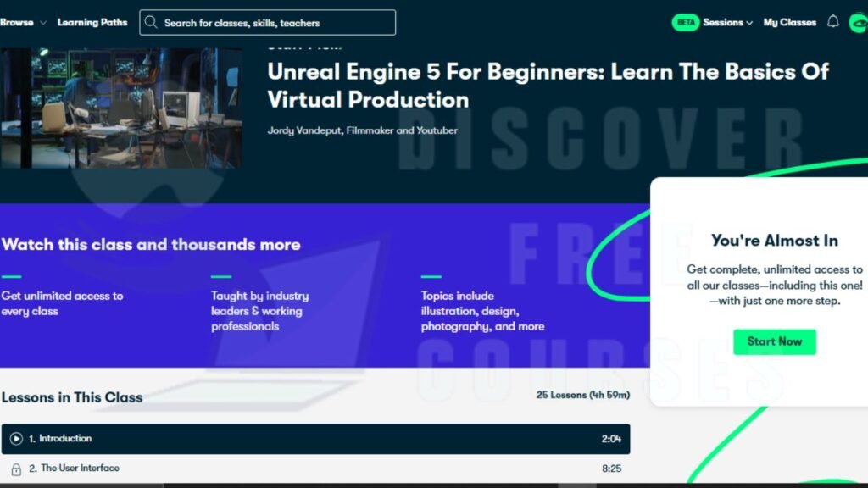Expand the Browse dropdown menu
This screenshot has width=868, height=488.
point(23,23)
